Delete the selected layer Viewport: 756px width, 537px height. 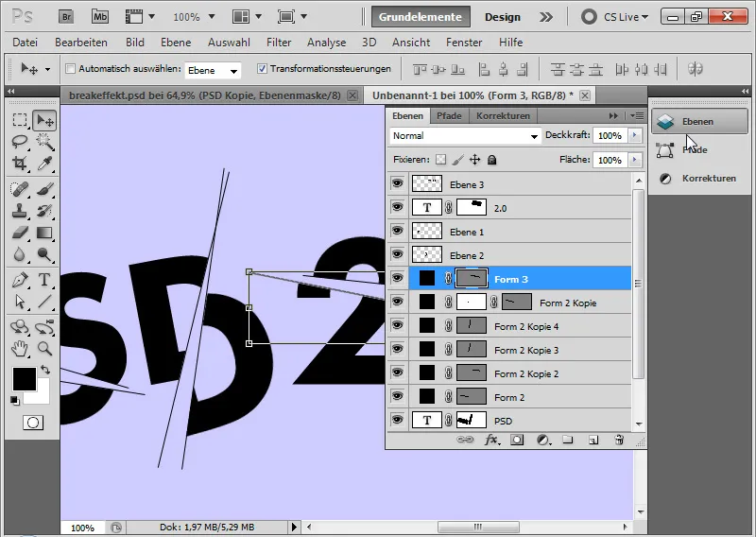click(619, 440)
